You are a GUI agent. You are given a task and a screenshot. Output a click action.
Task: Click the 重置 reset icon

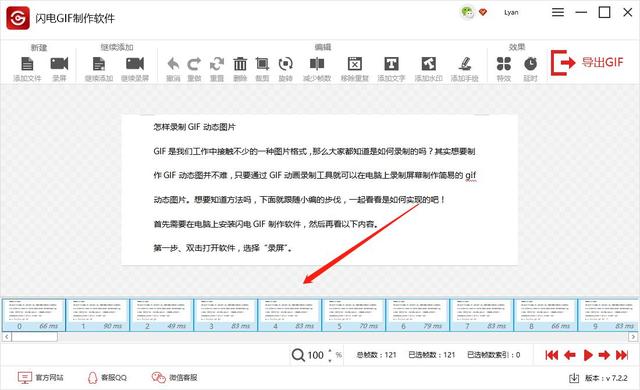[217, 64]
